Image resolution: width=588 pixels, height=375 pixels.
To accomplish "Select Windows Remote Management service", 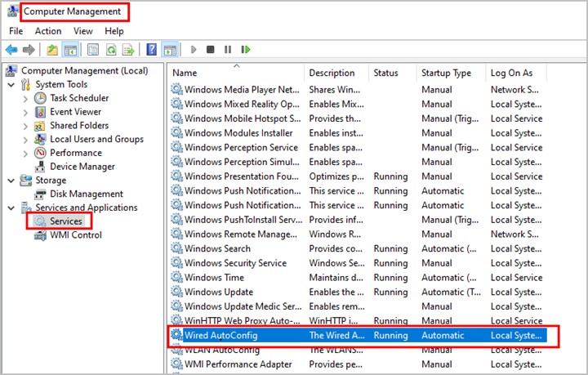I will point(359,234).
